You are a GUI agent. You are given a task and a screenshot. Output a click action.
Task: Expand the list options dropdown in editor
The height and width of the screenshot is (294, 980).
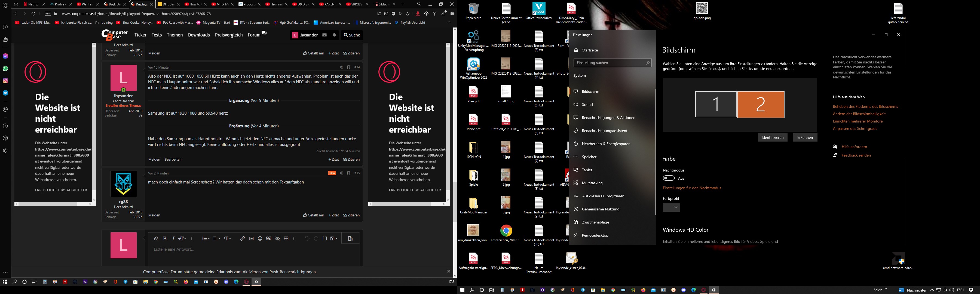pyautogui.click(x=206, y=238)
